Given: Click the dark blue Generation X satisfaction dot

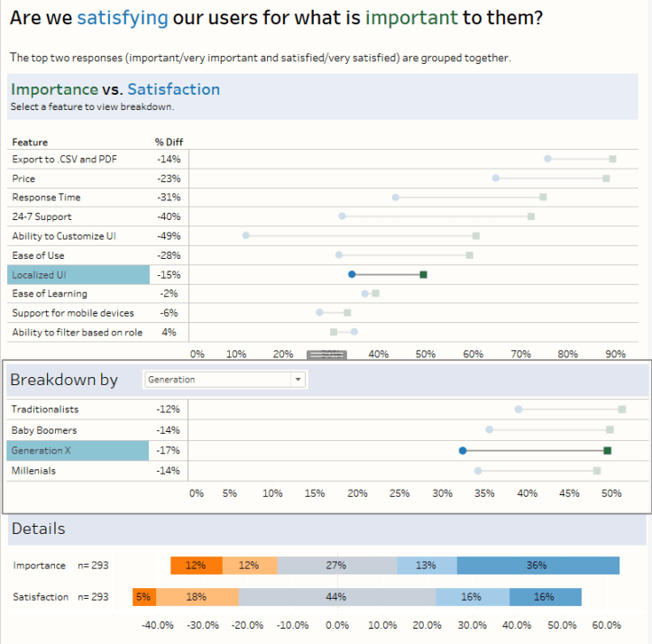Looking at the screenshot, I should pos(463,450).
